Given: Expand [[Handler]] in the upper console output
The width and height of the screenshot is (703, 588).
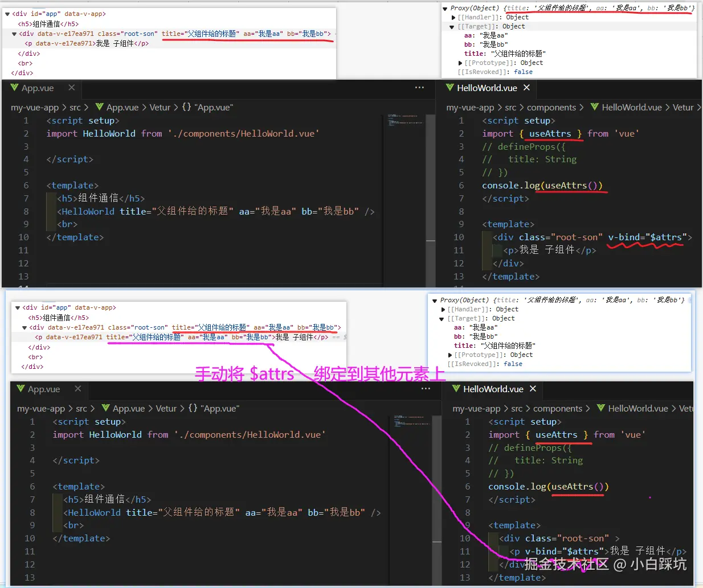Looking at the screenshot, I should coord(453,18).
